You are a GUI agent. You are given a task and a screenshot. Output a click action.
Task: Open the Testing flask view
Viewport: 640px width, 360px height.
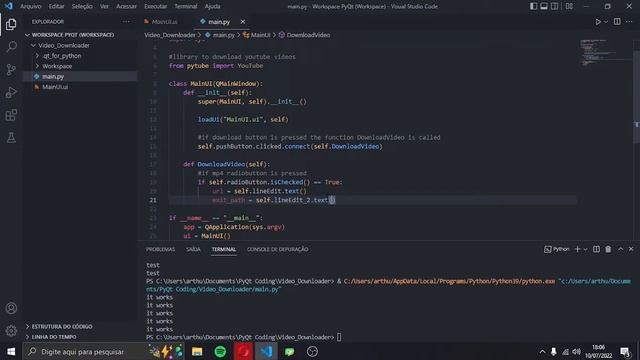point(11,138)
